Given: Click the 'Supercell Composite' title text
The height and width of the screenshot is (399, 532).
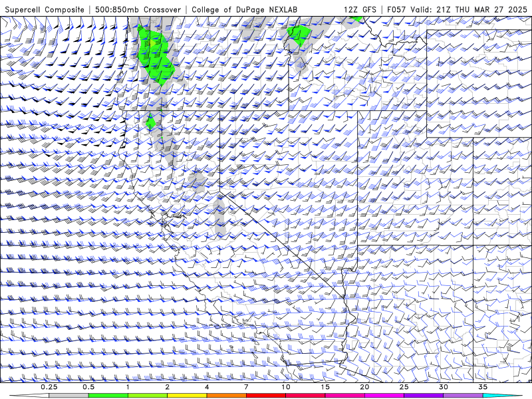Looking at the screenshot, I should [45, 9].
